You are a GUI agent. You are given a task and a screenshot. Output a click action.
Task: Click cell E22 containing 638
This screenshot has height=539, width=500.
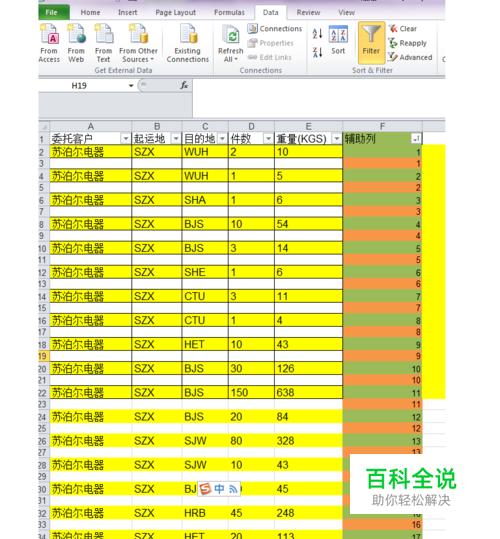coord(309,393)
